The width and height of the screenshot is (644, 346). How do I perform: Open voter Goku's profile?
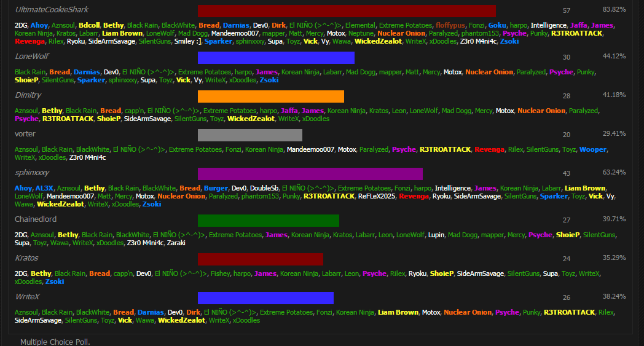pos(497,25)
